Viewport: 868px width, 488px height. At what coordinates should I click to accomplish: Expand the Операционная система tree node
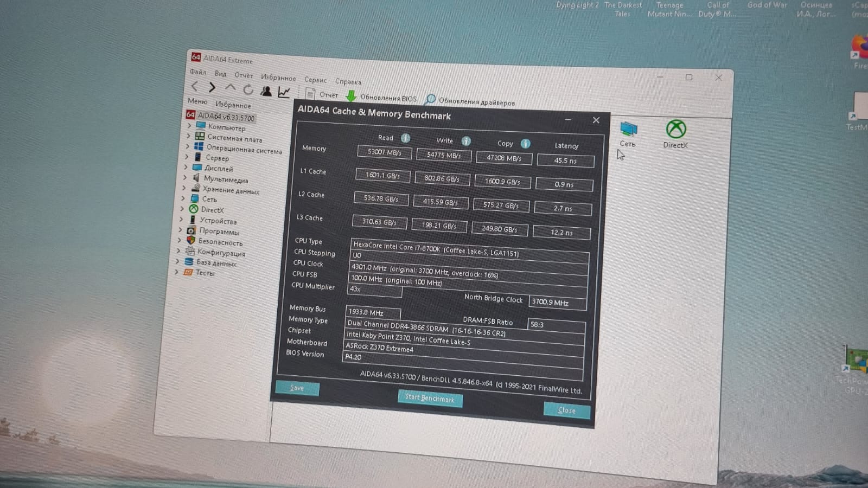click(187, 146)
